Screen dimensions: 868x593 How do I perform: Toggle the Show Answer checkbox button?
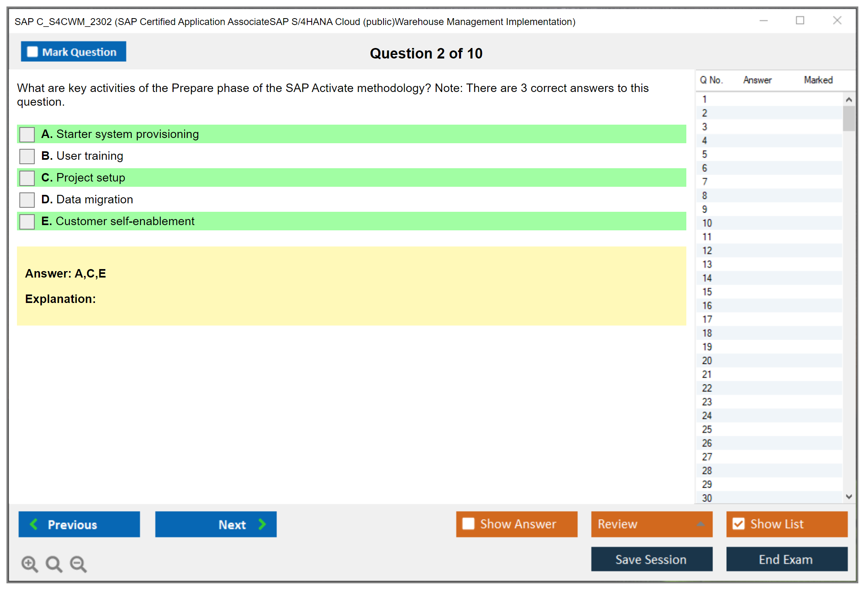pyautogui.click(x=468, y=524)
